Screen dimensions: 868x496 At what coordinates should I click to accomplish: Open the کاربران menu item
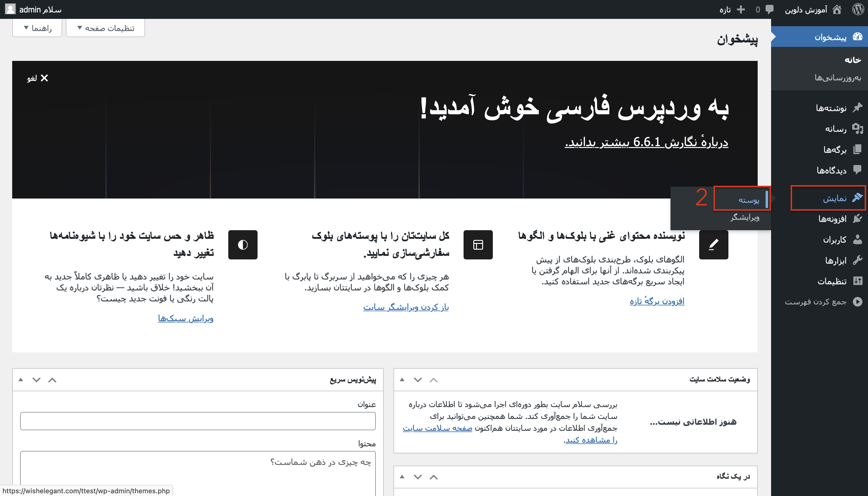pos(820,240)
